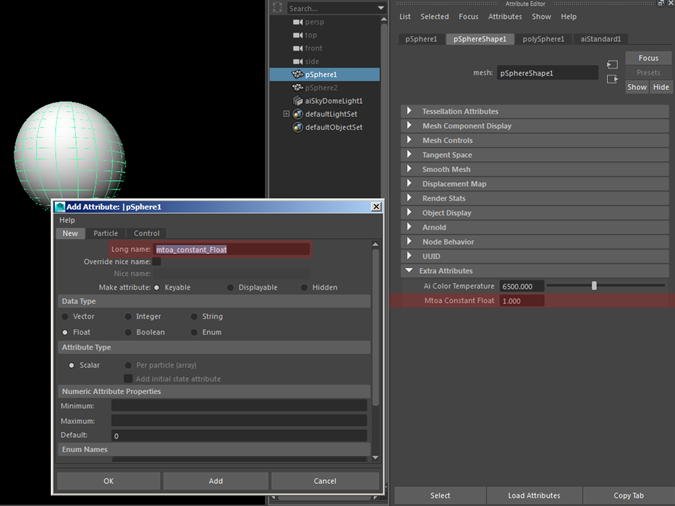Viewport: 675px width, 506px height.
Task: Click the Load Attributes button
Action: (534, 496)
